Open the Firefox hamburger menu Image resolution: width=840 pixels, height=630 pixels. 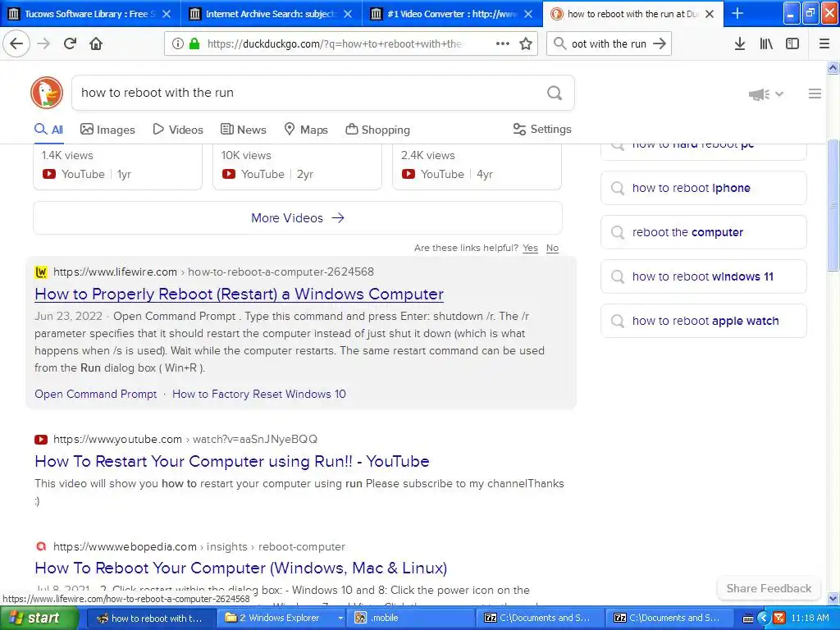[x=824, y=43]
